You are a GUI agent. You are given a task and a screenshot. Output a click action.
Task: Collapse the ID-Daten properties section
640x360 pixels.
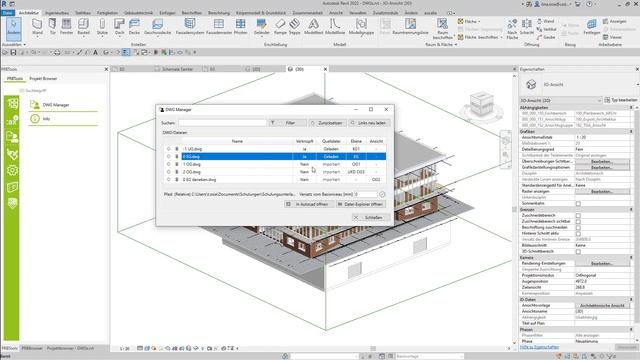click(631, 300)
